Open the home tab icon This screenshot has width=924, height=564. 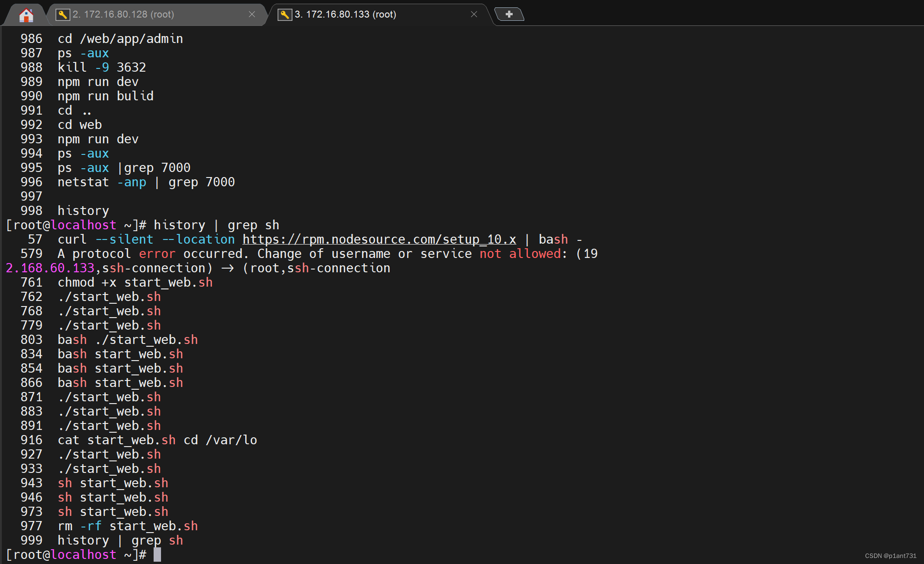pos(26,15)
